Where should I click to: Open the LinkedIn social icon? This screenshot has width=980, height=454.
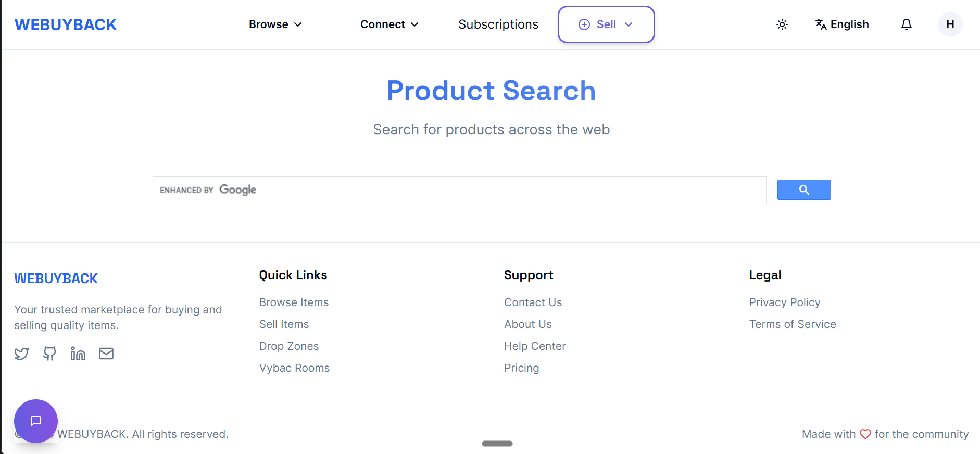coord(78,354)
